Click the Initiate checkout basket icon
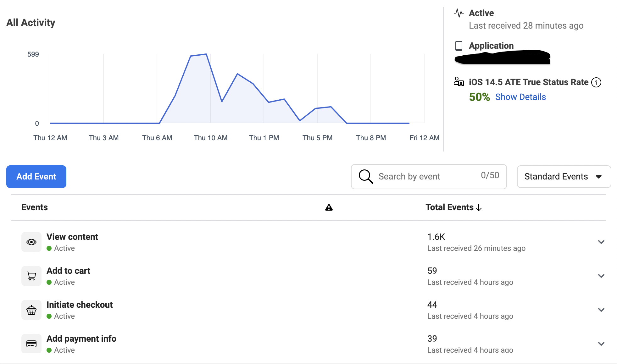This screenshot has height=364, width=617. 31,310
